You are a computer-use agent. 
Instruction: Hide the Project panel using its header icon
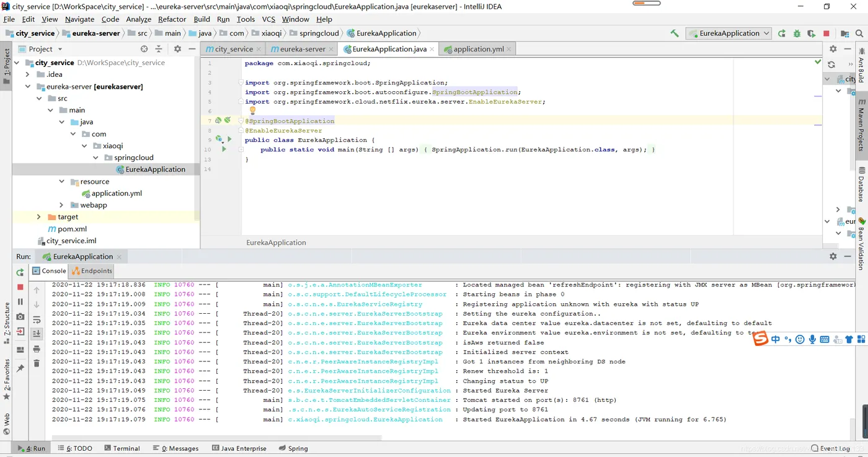tap(192, 49)
